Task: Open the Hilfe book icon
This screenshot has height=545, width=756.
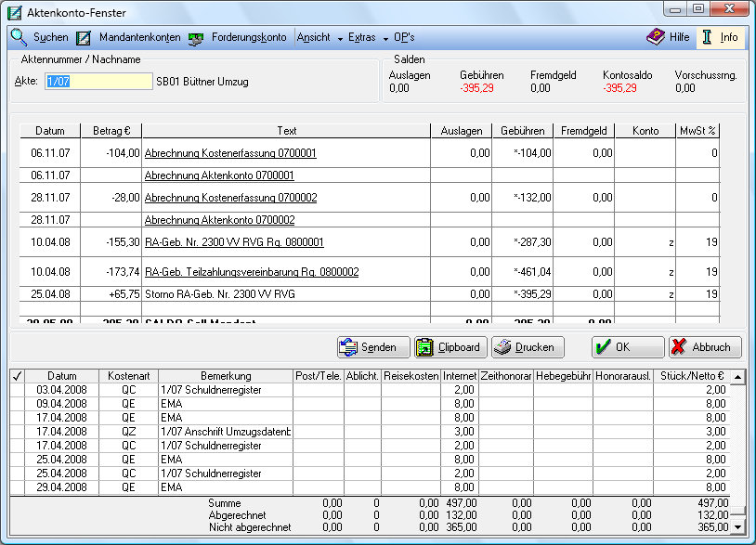Action: 656,38
